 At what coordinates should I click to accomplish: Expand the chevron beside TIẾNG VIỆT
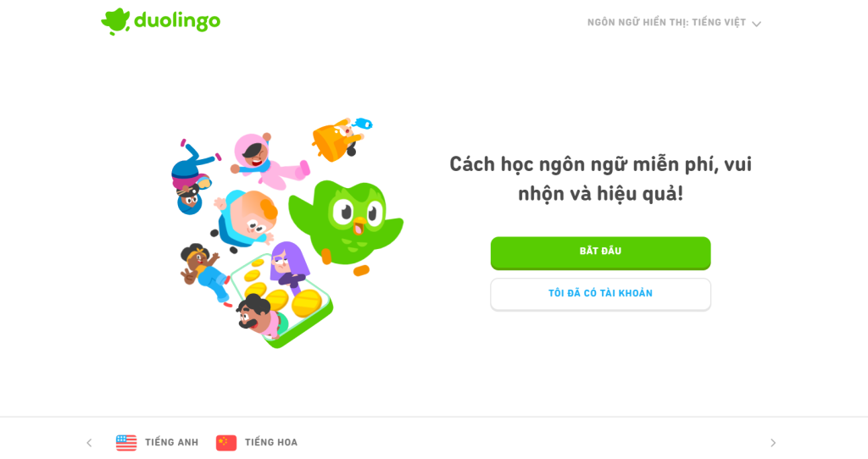[x=757, y=24]
